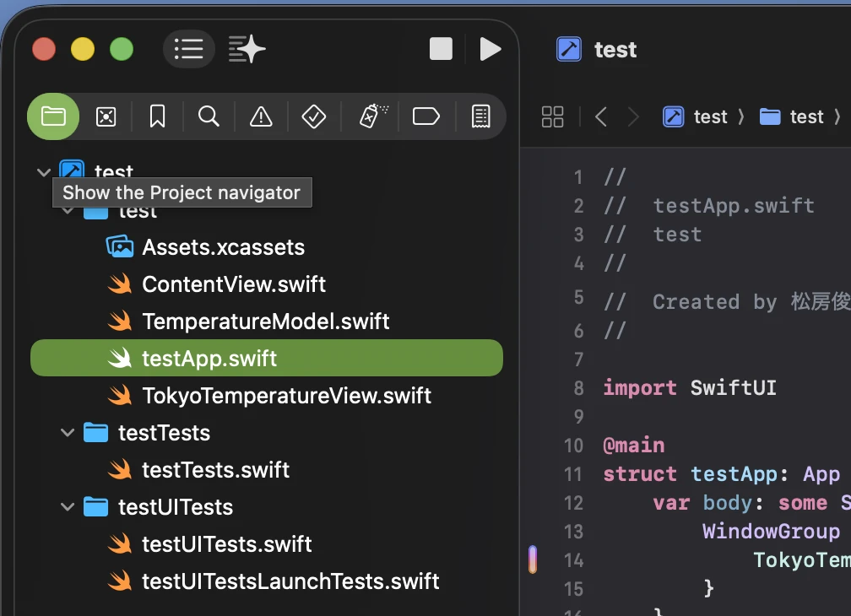The height and width of the screenshot is (616, 851).
Task: Show the Issue navigator warning icon
Action: [x=261, y=116]
